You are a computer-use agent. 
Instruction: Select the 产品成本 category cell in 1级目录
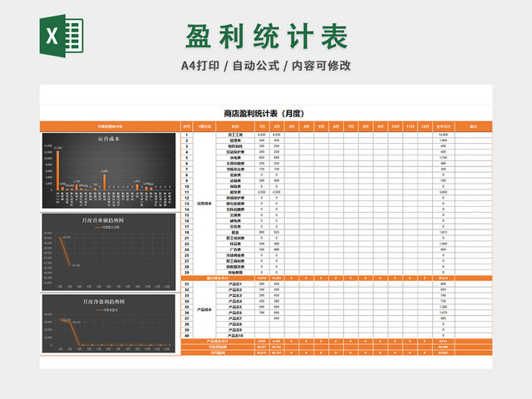click(x=204, y=310)
